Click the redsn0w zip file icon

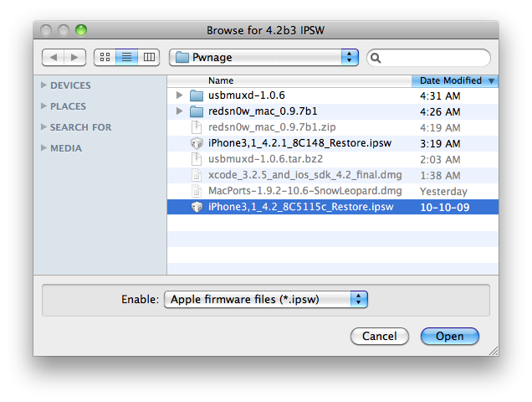pos(197,127)
